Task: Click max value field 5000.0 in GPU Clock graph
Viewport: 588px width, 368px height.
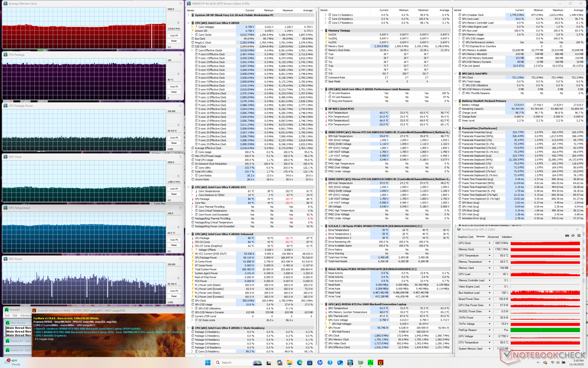Action: tap(174, 162)
